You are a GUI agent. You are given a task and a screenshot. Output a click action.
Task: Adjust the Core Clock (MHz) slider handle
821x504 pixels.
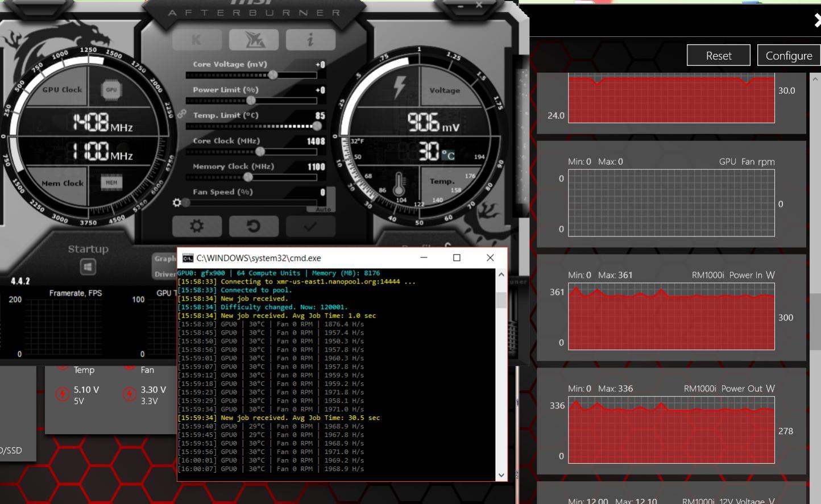(260, 152)
